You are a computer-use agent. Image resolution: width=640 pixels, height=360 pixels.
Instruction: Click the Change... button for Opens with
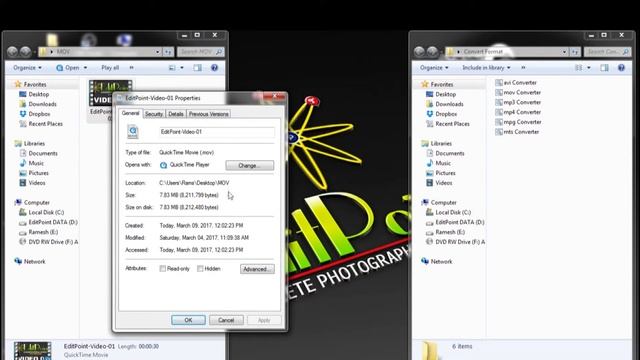(250, 165)
